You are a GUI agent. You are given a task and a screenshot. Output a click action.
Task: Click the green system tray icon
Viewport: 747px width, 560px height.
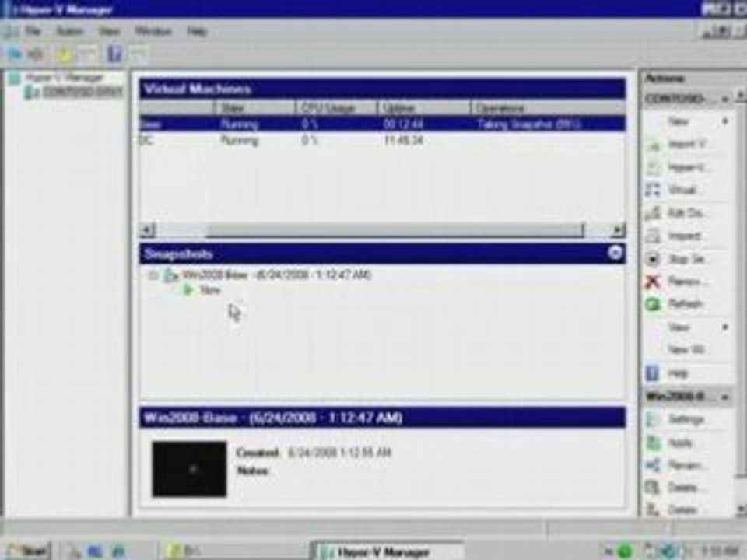625,552
